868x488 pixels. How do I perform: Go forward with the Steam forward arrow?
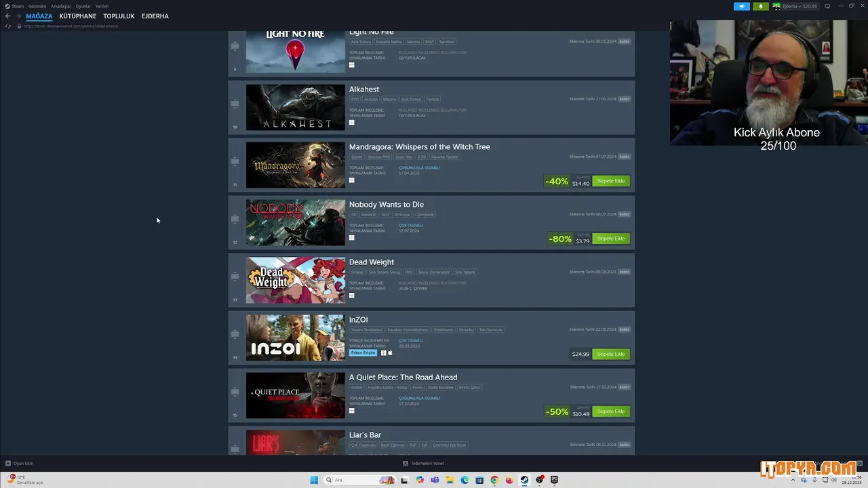pyautogui.click(x=18, y=16)
